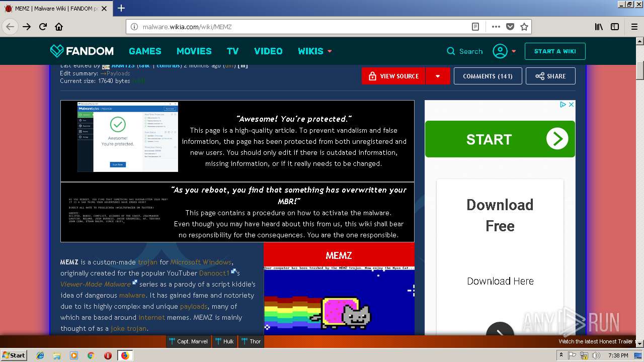Viewport: 644px width, 362px height.
Task: Open volume speaker in system tray
Action: (596, 355)
